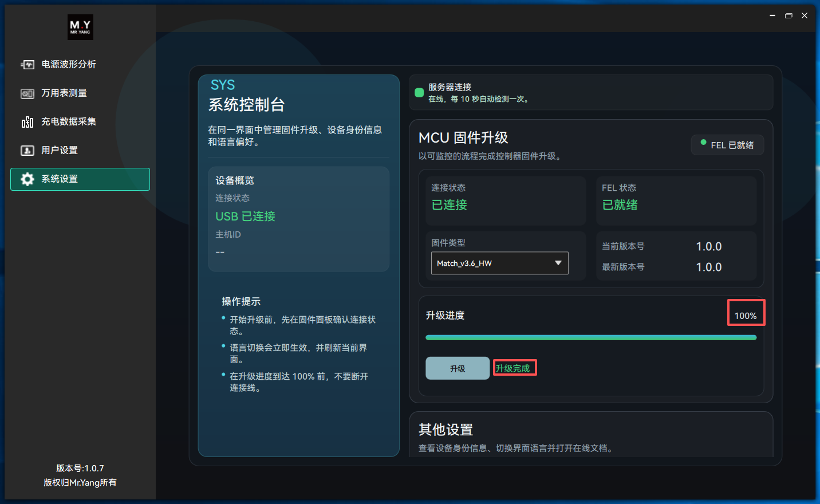Click the USB 已连接 status text
820x504 pixels.
click(x=245, y=216)
